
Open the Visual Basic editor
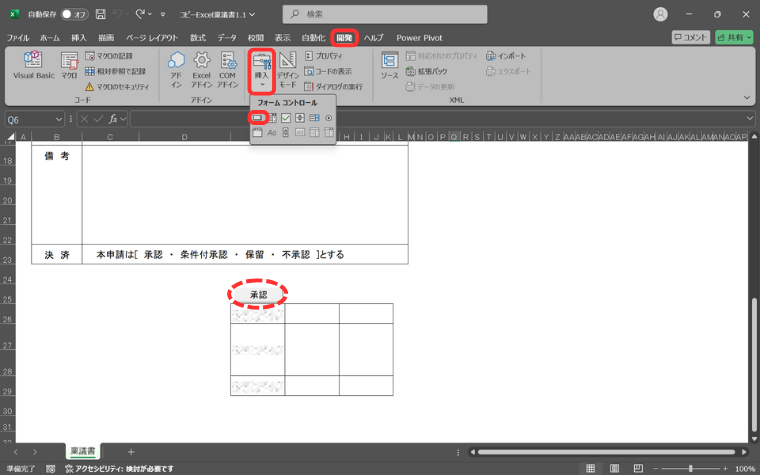tap(33, 66)
